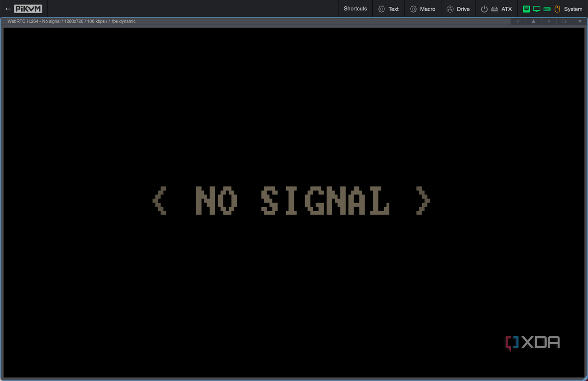Open the System settings menu
Screen dimensions: 588x381
[552, 9]
